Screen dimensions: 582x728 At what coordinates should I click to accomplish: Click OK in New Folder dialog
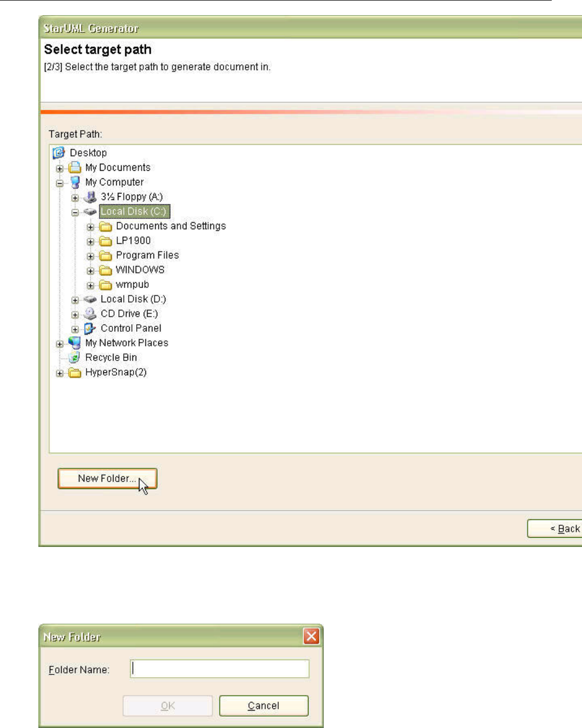(x=168, y=706)
